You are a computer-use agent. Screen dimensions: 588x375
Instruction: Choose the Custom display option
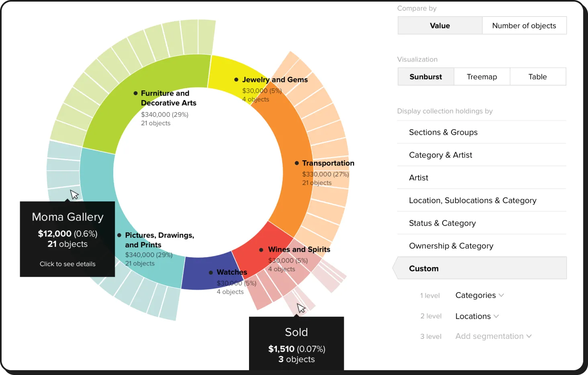[x=424, y=268]
